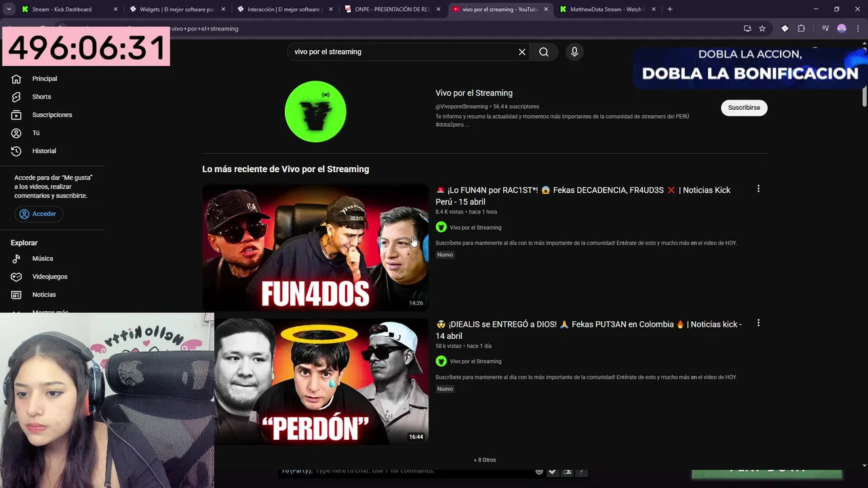Sign in with the Acceder button
Image resolution: width=868 pixels, height=488 pixels.
point(39,214)
